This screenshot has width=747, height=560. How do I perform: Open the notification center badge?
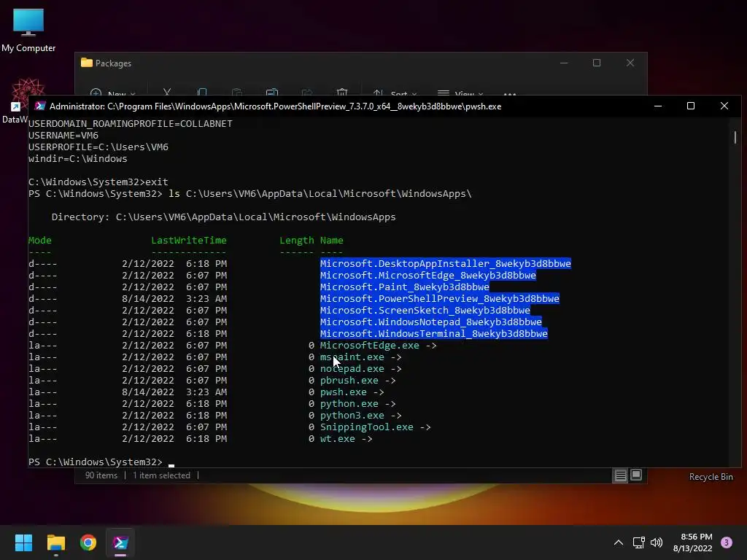click(x=727, y=542)
